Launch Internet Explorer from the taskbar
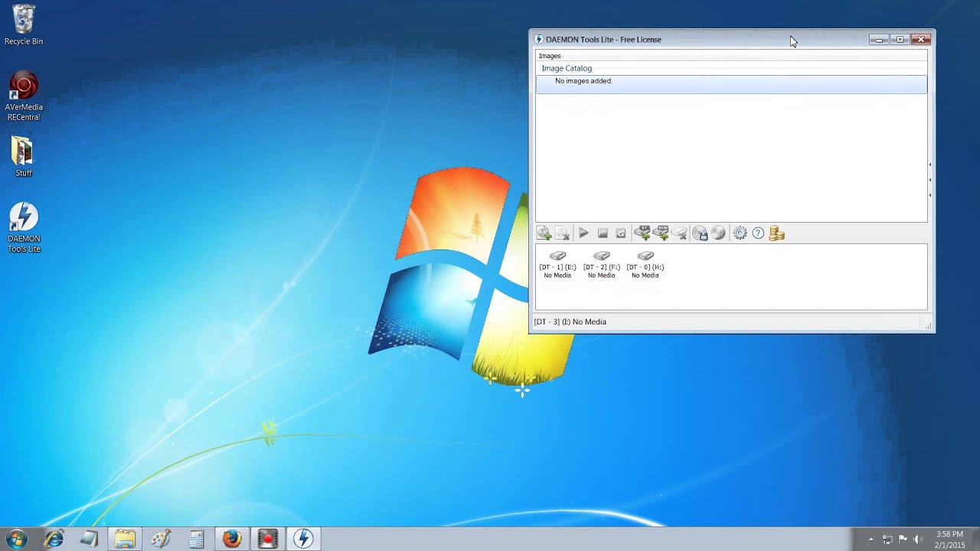Image resolution: width=980 pixels, height=551 pixels. (x=54, y=539)
